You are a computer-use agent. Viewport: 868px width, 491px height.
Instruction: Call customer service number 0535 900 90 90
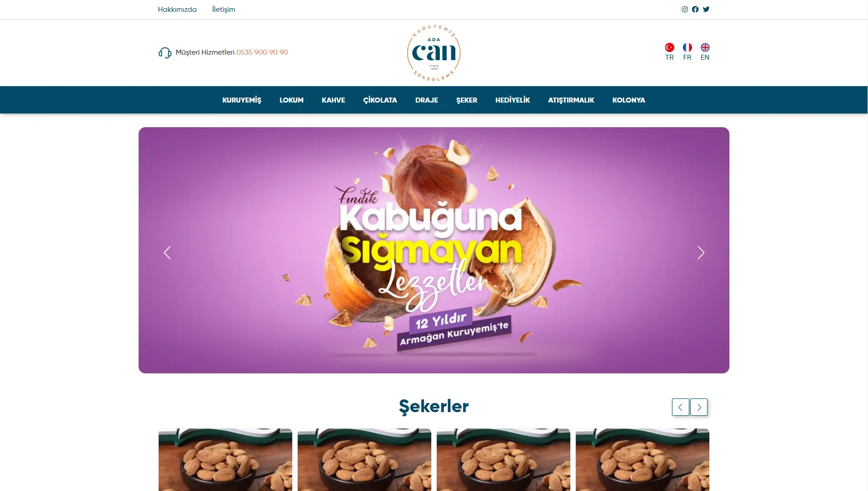pyautogui.click(x=262, y=52)
